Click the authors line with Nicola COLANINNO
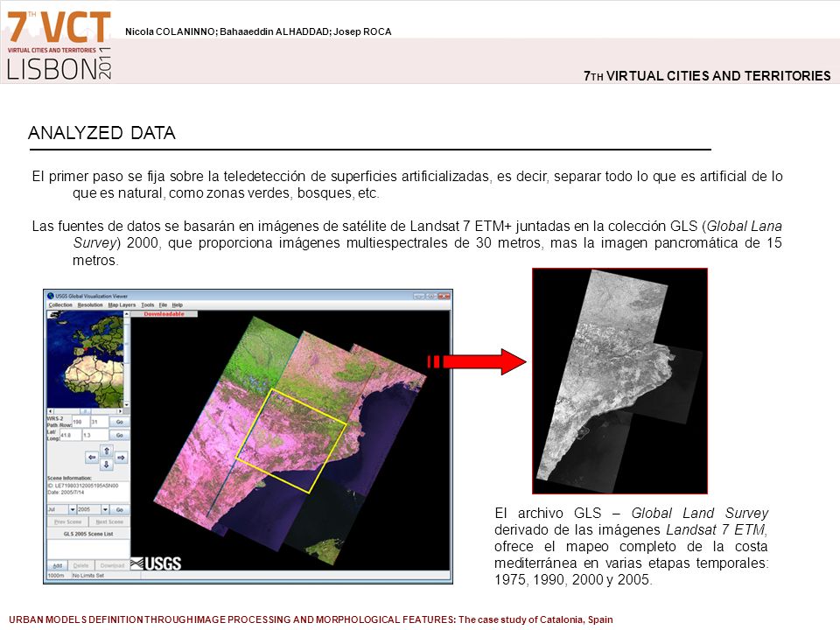This screenshot has width=840, height=630. [x=258, y=31]
